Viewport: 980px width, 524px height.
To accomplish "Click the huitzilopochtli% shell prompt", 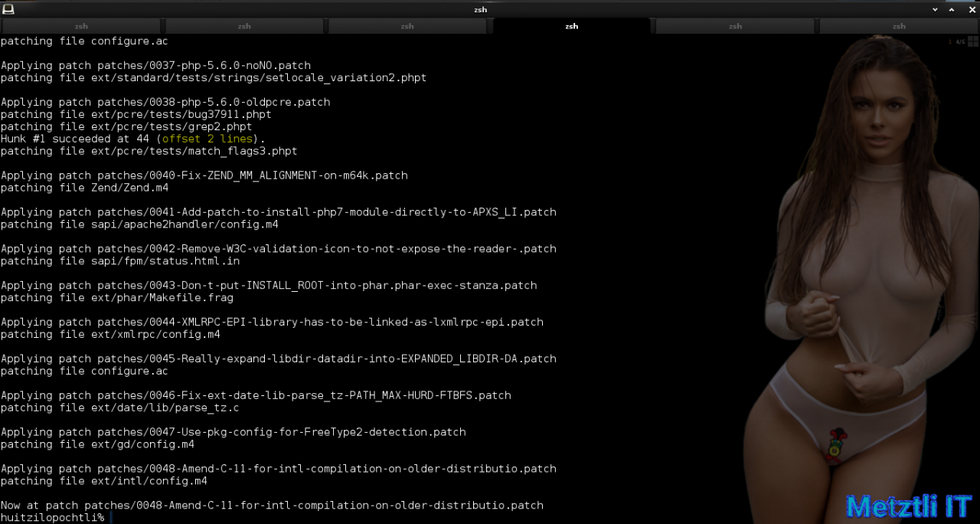I will point(52,518).
